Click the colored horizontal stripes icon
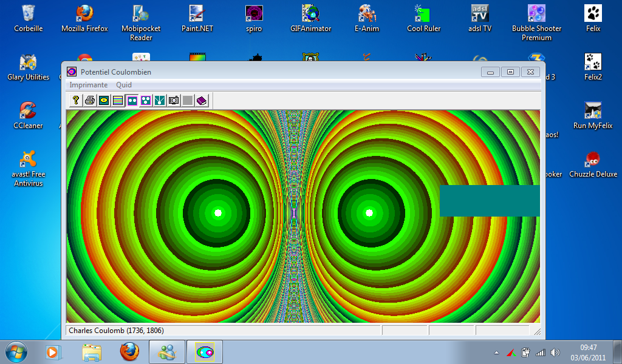Image resolution: width=622 pixels, height=364 pixels. 118,101
